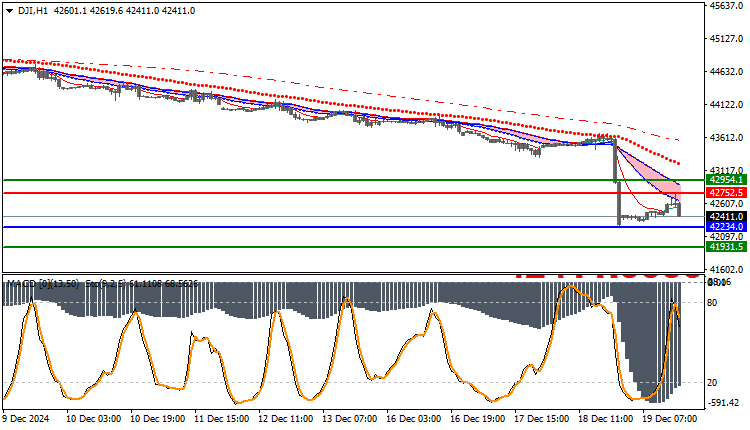The image size is (750, 430).
Task: Click the 16 Dec 03:00 time label
Action: pyautogui.click(x=414, y=419)
